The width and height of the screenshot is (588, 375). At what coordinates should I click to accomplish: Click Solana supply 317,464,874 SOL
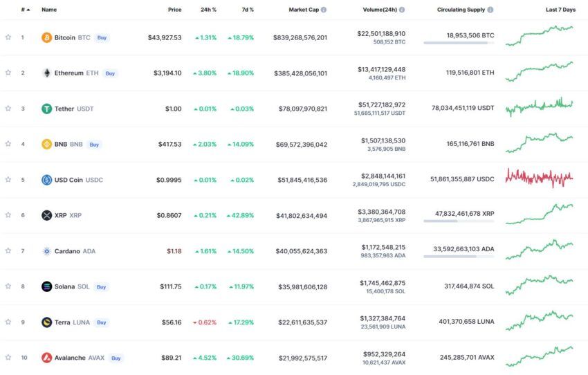(x=469, y=286)
